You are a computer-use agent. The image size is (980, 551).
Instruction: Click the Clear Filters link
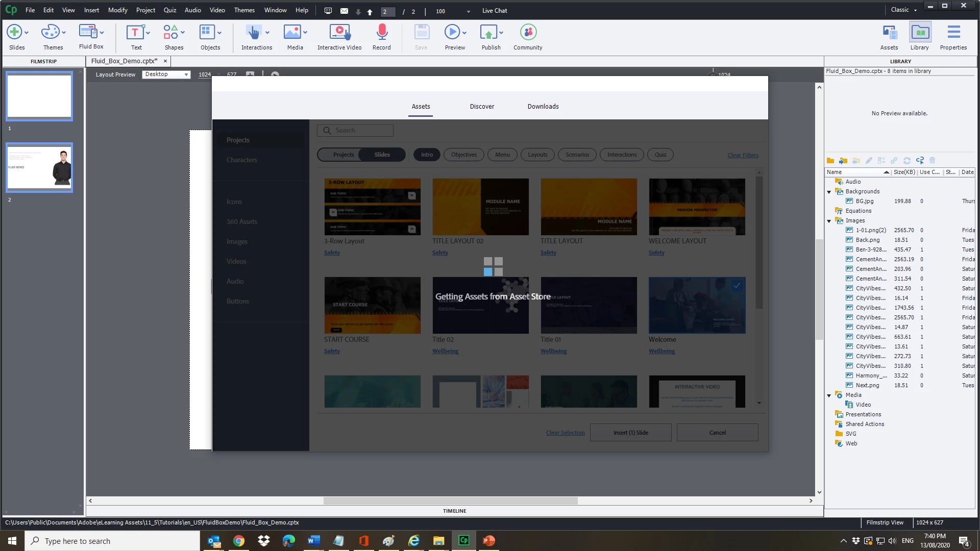click(743, 155)
